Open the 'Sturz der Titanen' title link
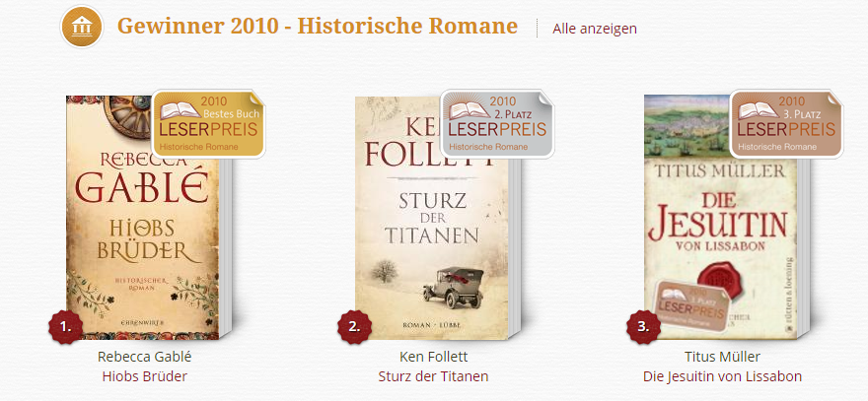This screenshot has height=401, width=868. (433, 376)
